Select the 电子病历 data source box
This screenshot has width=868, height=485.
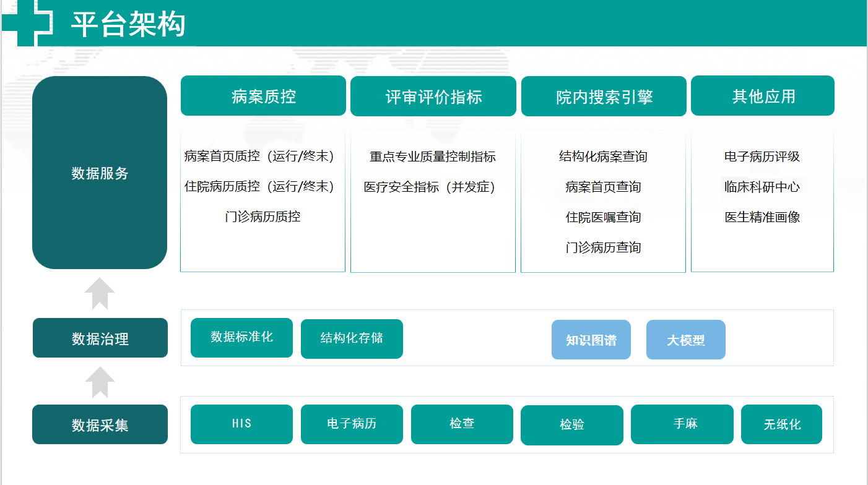coord(352,424)
